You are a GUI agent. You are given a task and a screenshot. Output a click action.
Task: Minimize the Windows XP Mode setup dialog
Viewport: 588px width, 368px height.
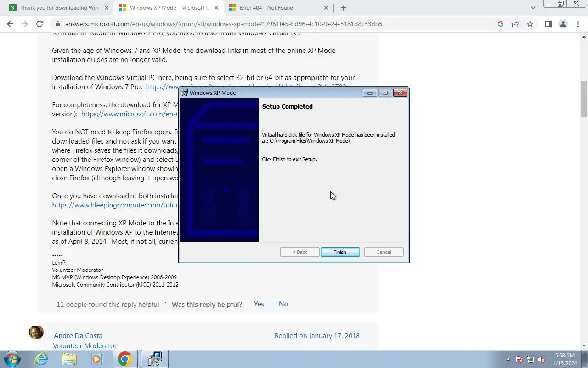370,92
